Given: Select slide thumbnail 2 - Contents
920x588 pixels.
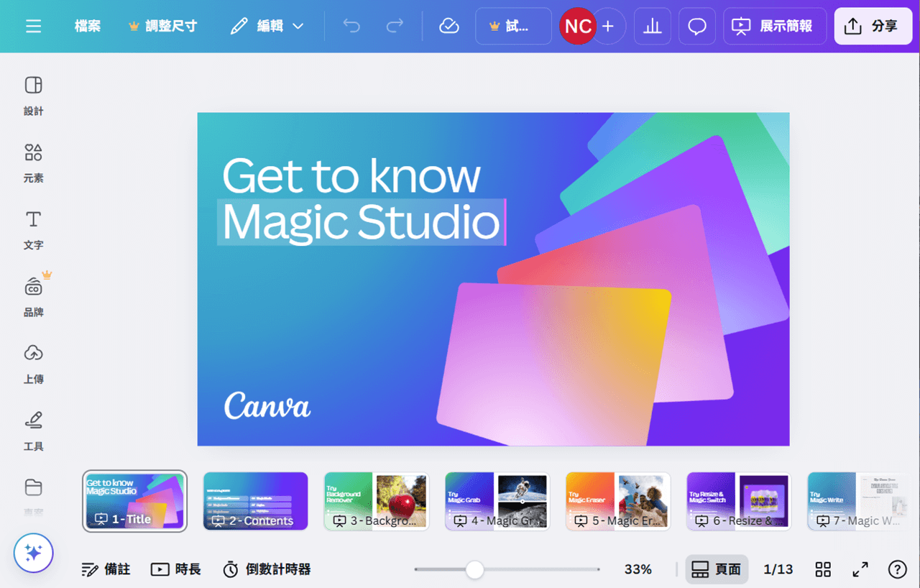Looking at the screenshot, I should 256,501.
